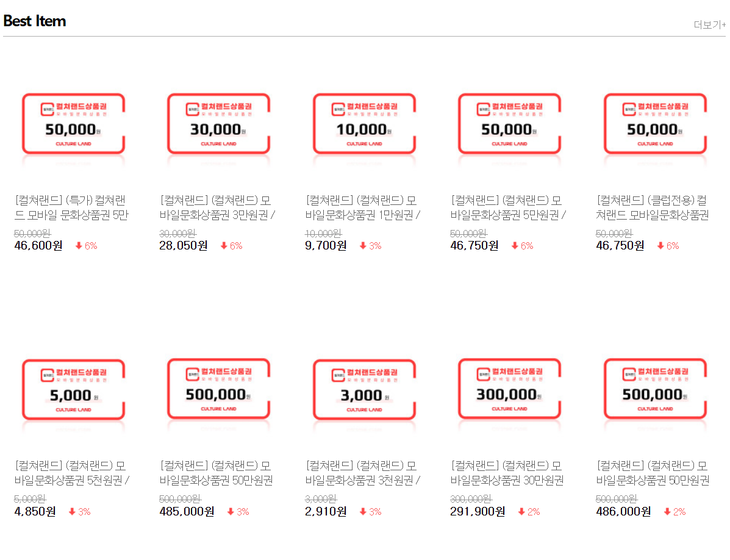Open the 모바일문화상품권 1만원권 product title

click(x=363, y=207)
